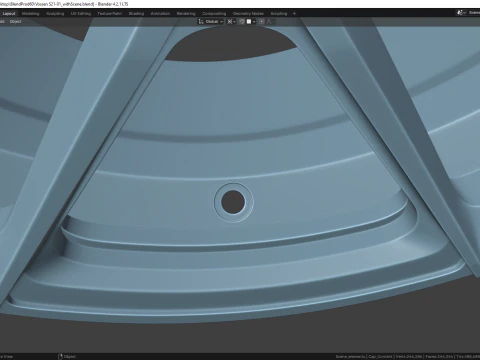Click the circular hole on the mesh
The width and height of the screenshot is (480, 360).
[233, 202]
